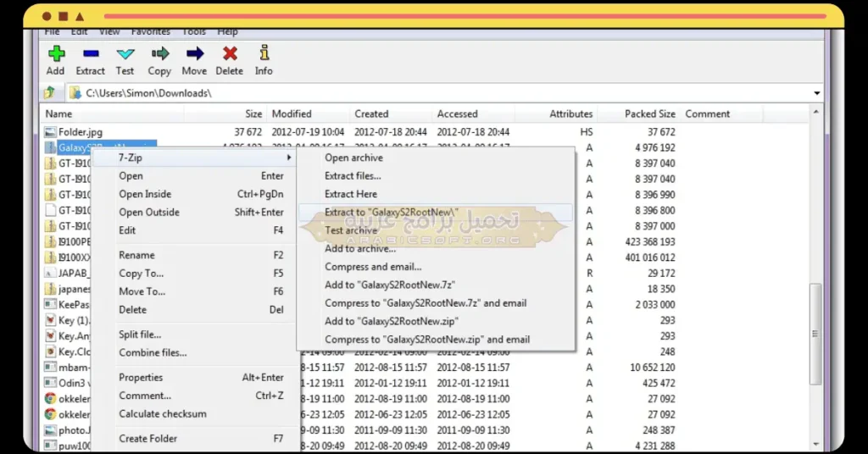
Task: Sort by the Created column header
Action: 390,113
